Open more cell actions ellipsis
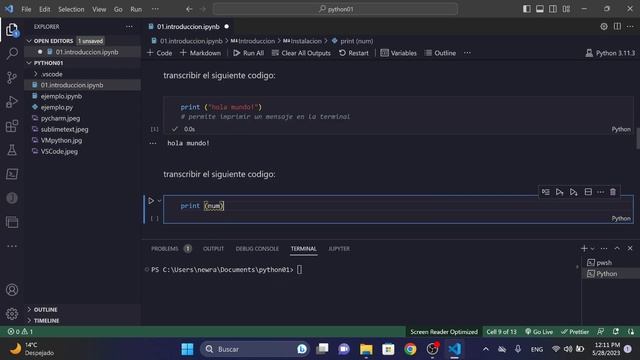This screenshot has height=360, width=640. pos(600,192)
